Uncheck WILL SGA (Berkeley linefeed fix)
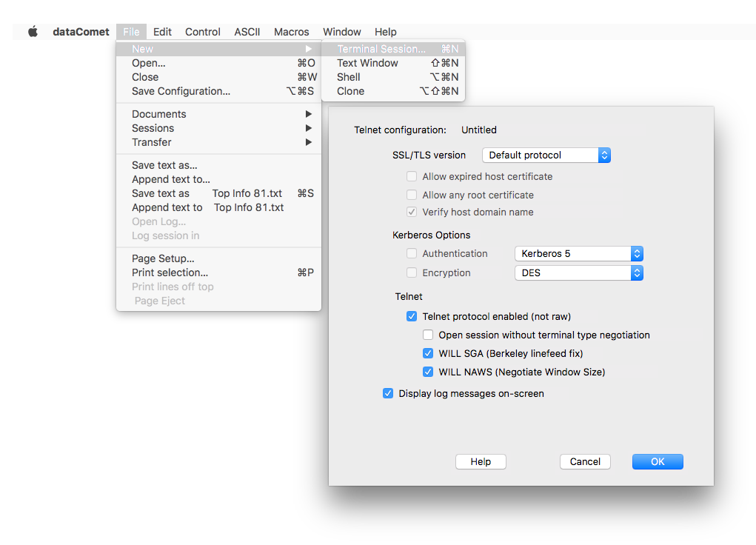Image resolution: width=756 pixels, height=545 pixels. coord(428,353)
